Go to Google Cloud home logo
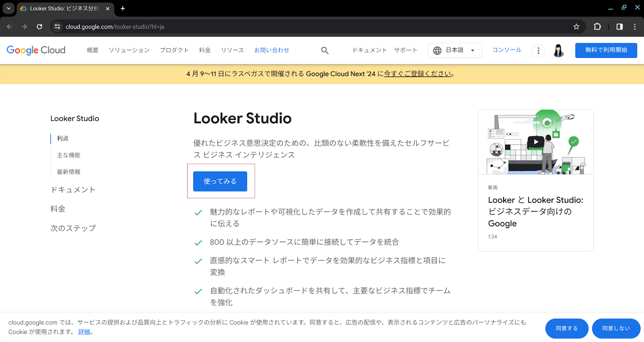Image resolution: width=644 pixels, height=342 pixels. pos(36,50)
